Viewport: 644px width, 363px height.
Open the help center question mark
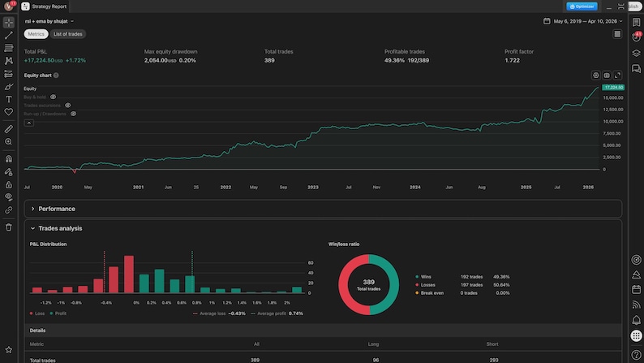click(x=636, y=354)
